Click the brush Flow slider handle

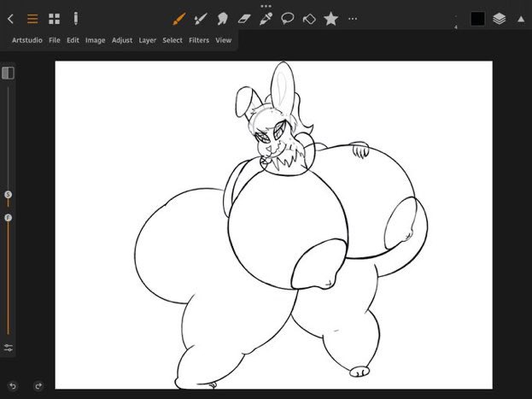point(9,218)
